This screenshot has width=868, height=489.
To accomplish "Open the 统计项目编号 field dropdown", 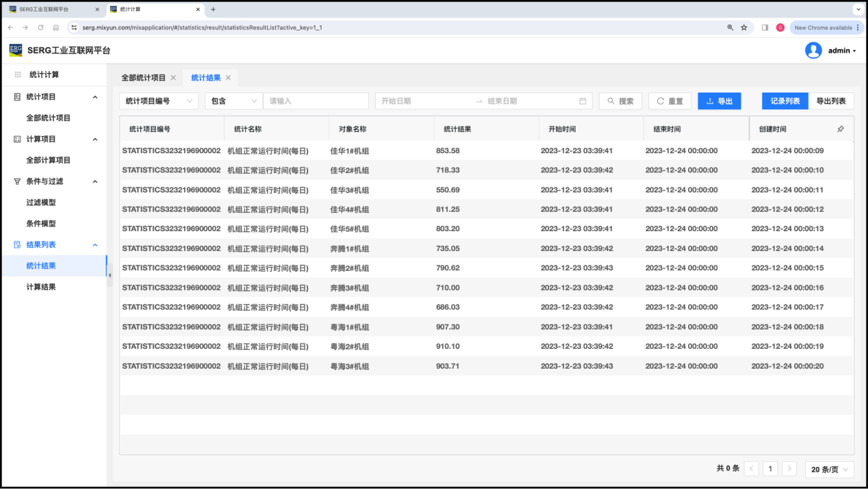I will point(159,101).
